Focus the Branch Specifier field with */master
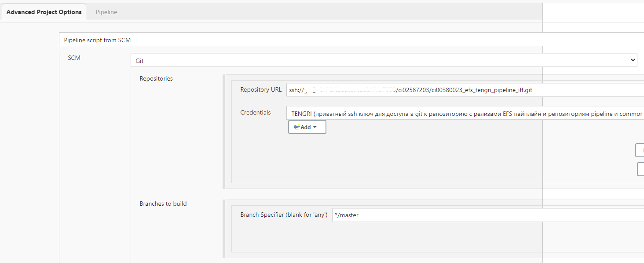644x263 pixels. pyautogui.click(x=484, y=215)
